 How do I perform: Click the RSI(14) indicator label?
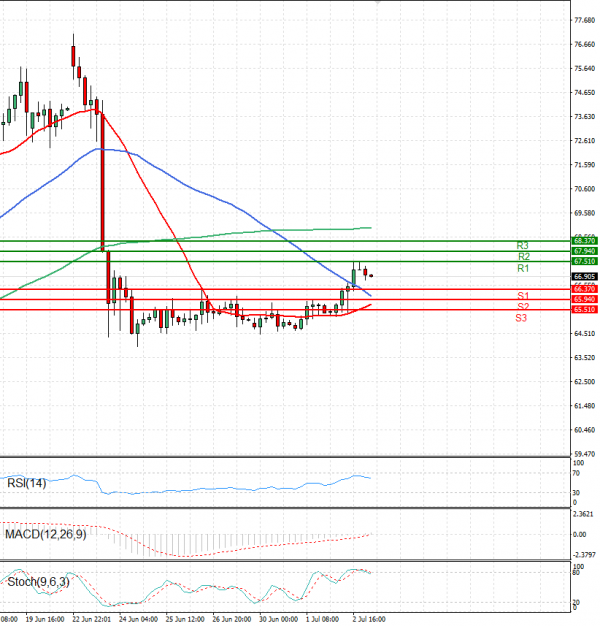(x=27, y=483)
